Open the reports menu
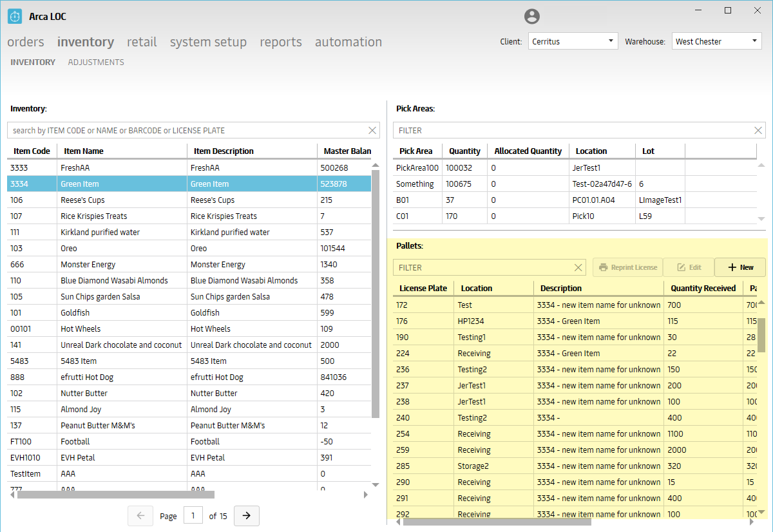 (281, 42)
